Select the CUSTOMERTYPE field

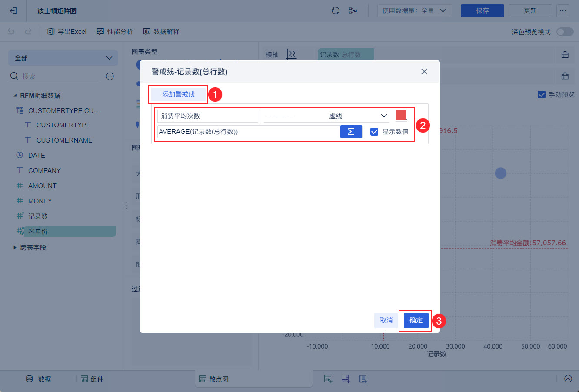click(x=63, y=125)
